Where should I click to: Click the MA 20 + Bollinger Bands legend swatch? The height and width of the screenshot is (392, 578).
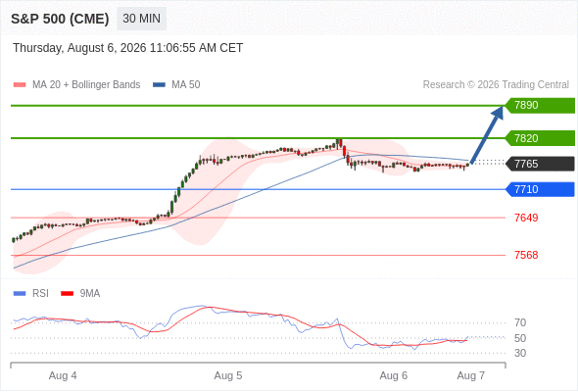(x=20, y=85)
